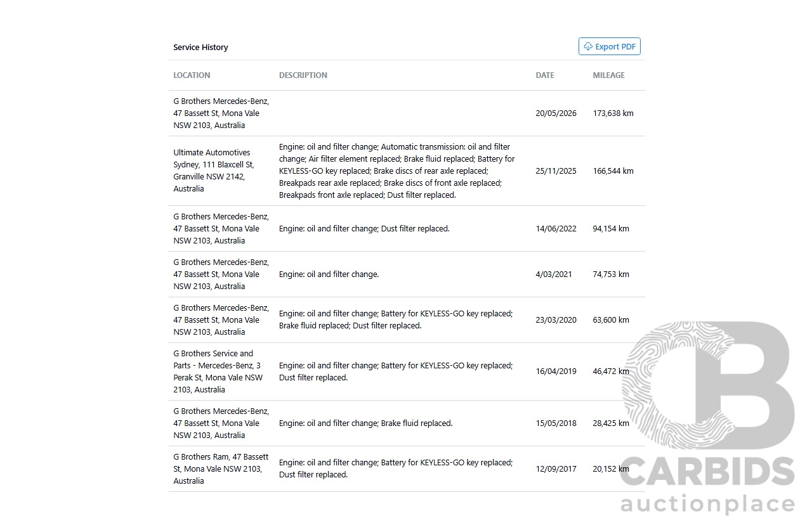Click the 173,638 km mileage value
This screenshot has width=812, height=523.
613,113
